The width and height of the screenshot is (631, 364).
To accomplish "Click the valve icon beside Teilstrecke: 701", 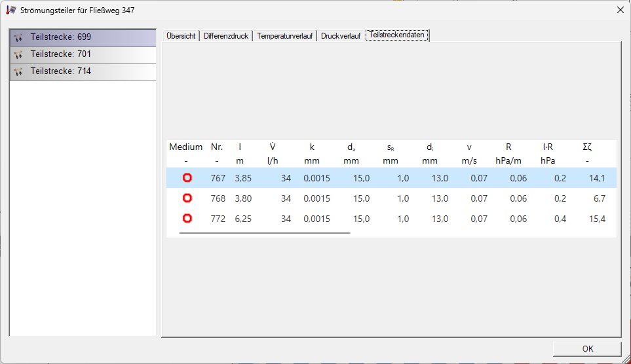I will pos(18,55).
